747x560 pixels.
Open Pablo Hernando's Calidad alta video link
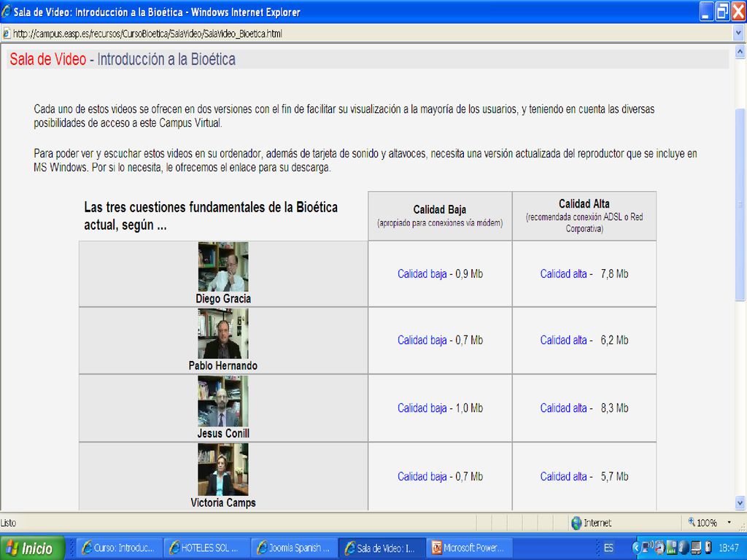point(563,340)
